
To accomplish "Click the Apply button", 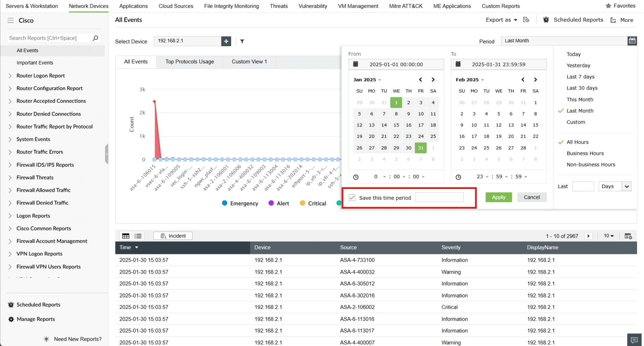I will 499,197.
